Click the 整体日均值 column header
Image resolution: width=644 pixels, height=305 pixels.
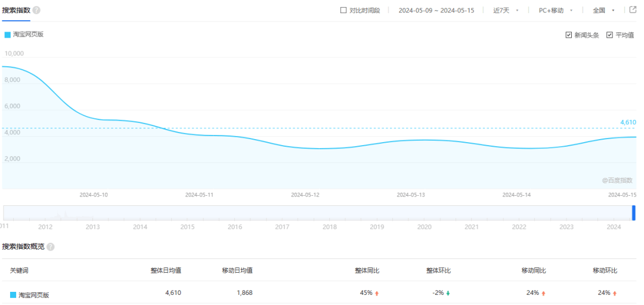tap(166, 270)
